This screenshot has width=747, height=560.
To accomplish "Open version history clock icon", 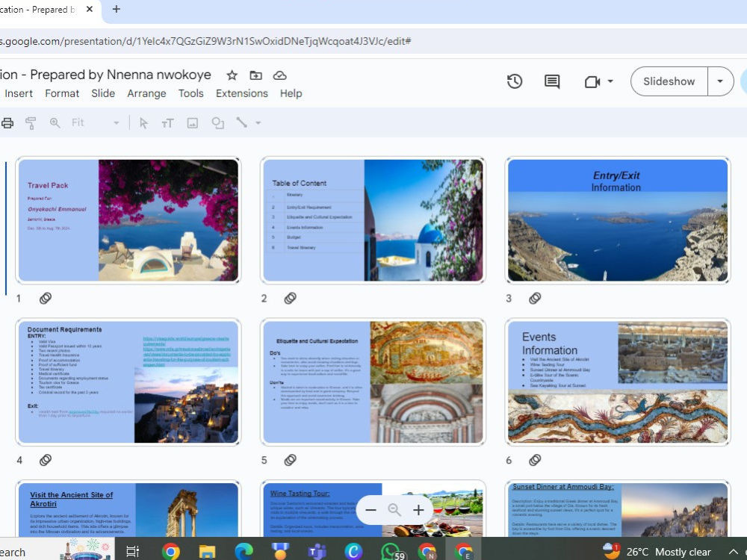I will click(x=515, y=81).
